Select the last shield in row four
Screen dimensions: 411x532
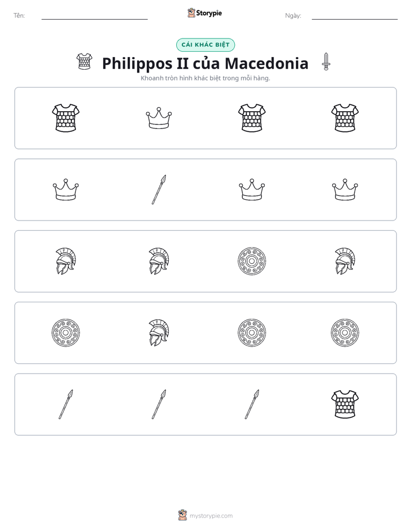[345, 333]
